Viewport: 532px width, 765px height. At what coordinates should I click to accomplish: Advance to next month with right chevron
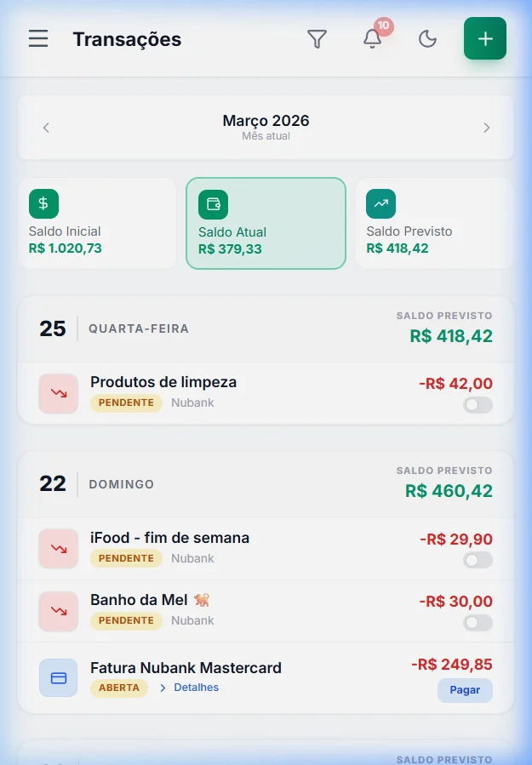coord(487,128)
